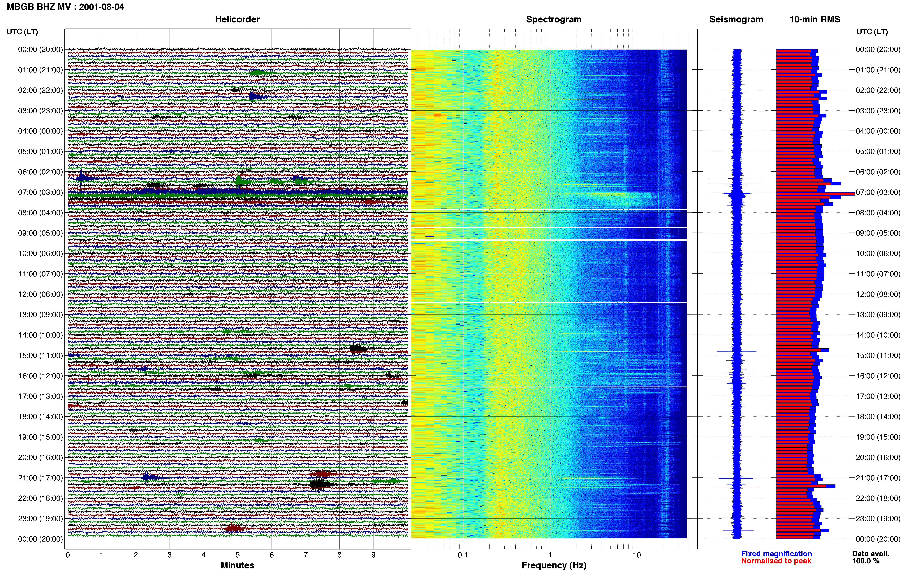
Task: Click '16:00 (12:00)' on the RMS-side time axis
Action: coord(878,376)
